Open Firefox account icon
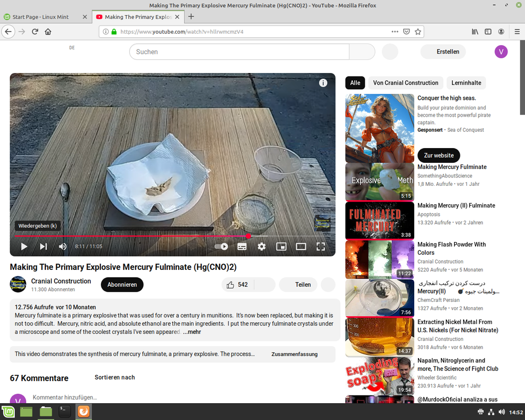Viewport: 525px width, 420px height. point(501,32)
